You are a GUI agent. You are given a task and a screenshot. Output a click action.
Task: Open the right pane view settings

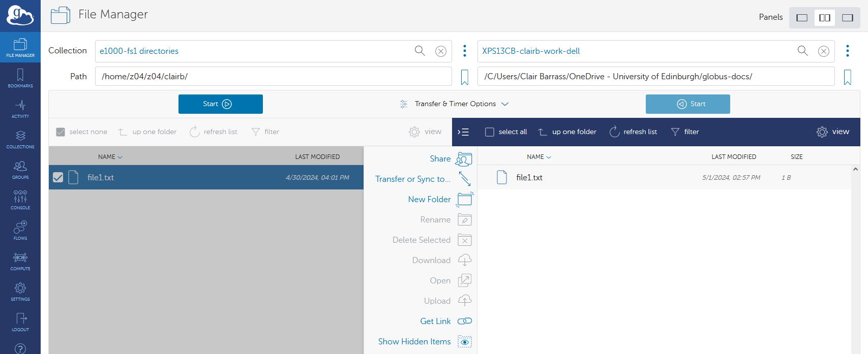[x=832, y=132]
